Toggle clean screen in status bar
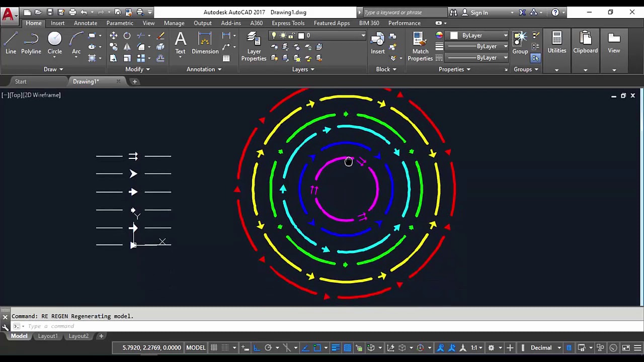 tap(626, 347)
